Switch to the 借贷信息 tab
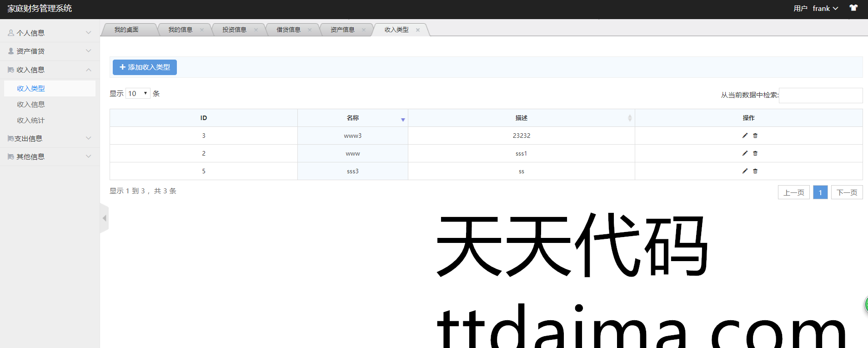This screenshot has width=868, height=348. 288,30
